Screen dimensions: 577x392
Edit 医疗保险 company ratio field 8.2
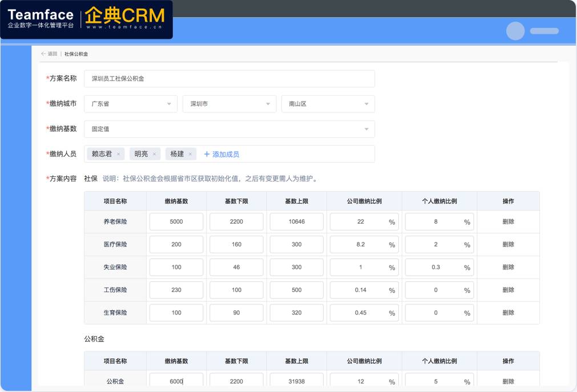[364, 244]
